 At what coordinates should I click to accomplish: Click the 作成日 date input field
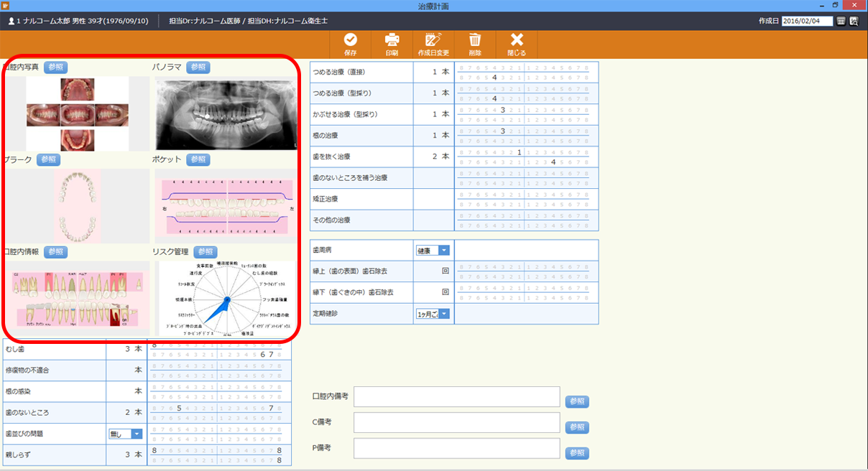point(807,22)
